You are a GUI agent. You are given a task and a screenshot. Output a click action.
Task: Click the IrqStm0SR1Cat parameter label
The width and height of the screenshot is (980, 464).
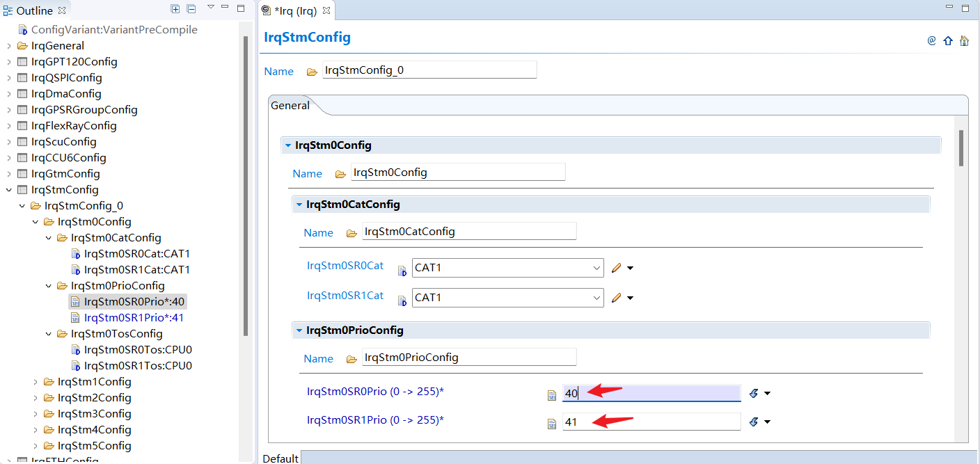[x=345, y=296]
